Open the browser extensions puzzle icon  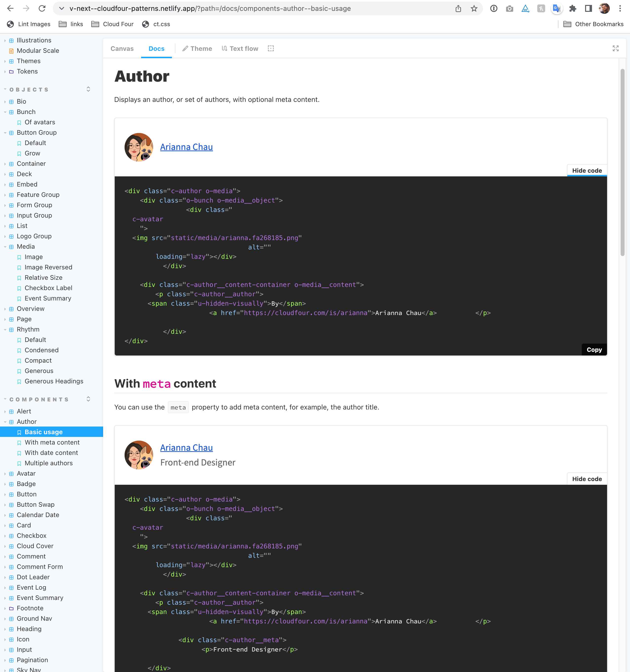[573, 8]
